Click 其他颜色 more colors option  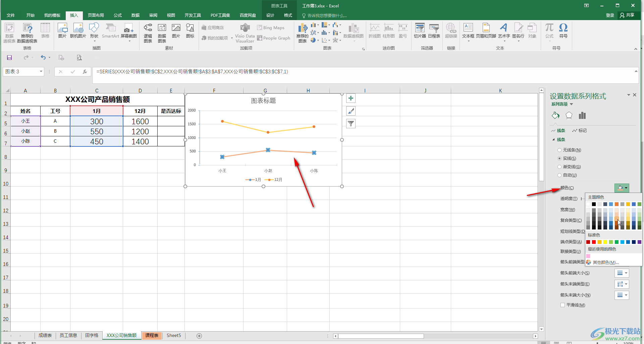(605, 262)
